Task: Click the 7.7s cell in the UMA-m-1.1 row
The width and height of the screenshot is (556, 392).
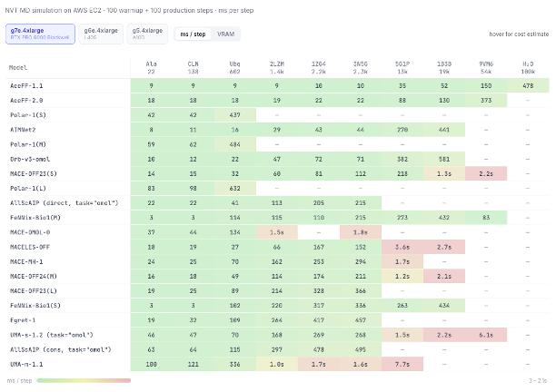Action: coord(402,364)
